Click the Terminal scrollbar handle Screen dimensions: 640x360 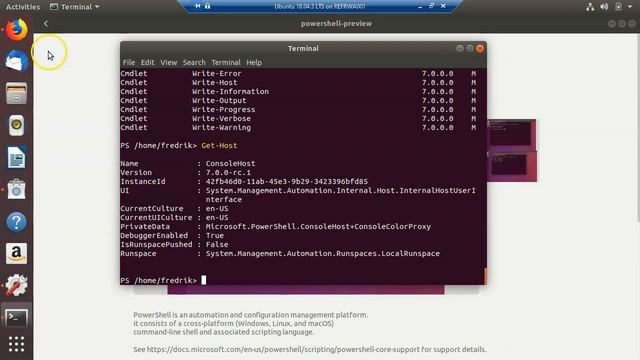point(485,276)
